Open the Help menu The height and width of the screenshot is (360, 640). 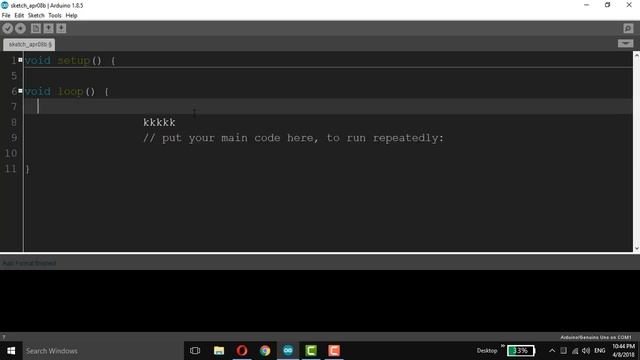click(x=71, y=16)
